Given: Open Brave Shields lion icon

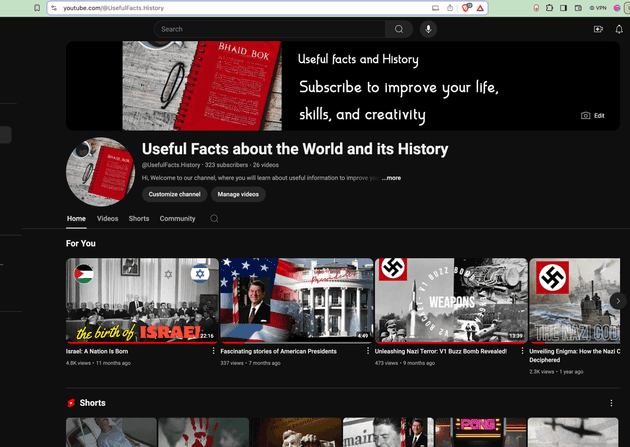Looking at the screenshot, I should [466, 8].
